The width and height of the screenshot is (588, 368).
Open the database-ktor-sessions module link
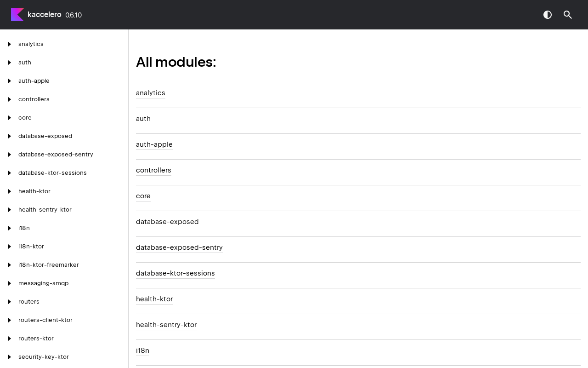[x=175, y=273]
